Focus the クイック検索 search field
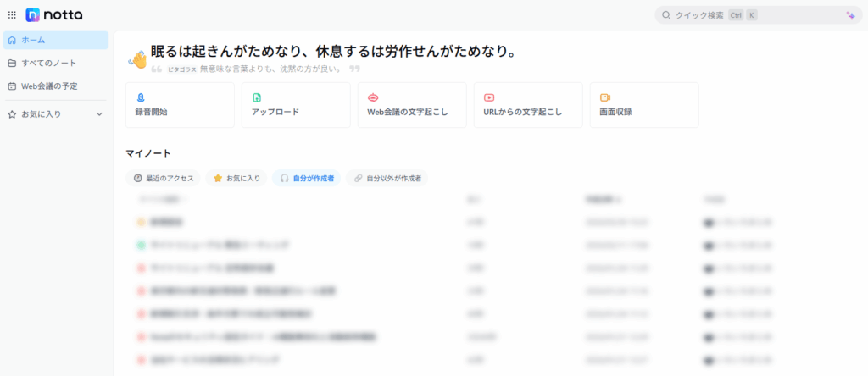 click(759, 15)
